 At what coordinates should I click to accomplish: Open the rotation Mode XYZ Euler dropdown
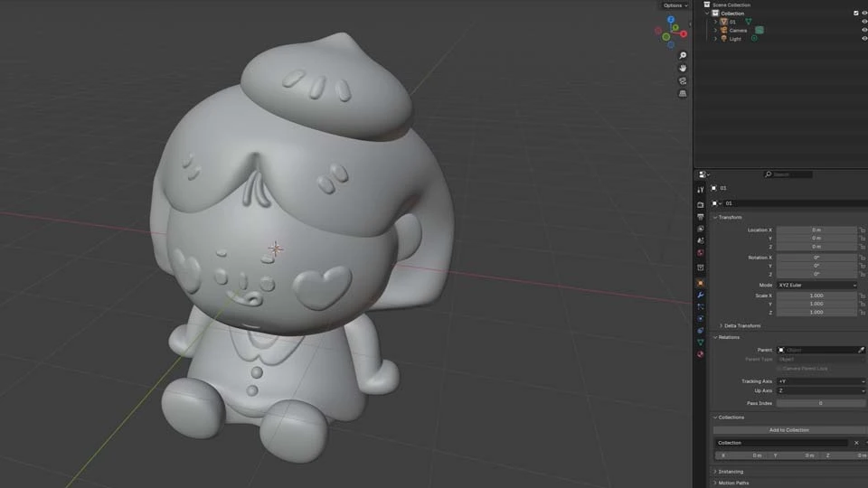pos(816,285)
